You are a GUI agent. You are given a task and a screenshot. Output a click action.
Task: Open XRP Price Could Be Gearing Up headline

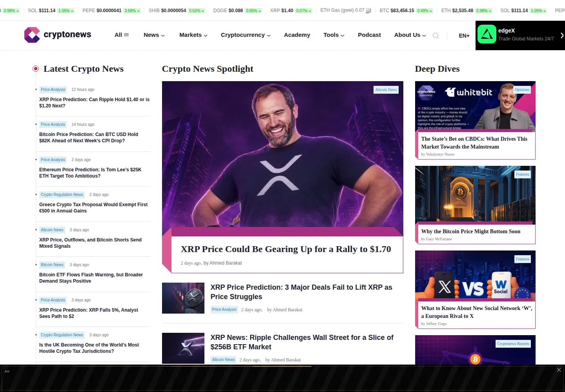286,249
